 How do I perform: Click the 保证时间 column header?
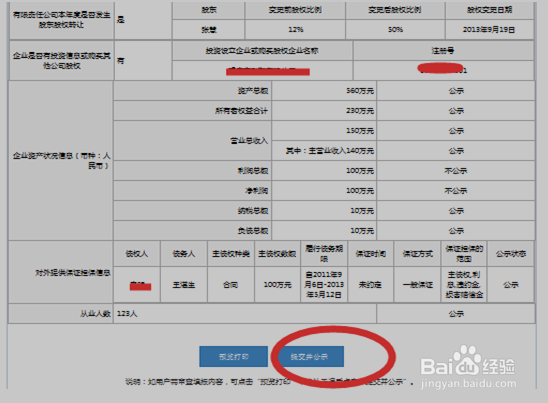coord(370,254)
